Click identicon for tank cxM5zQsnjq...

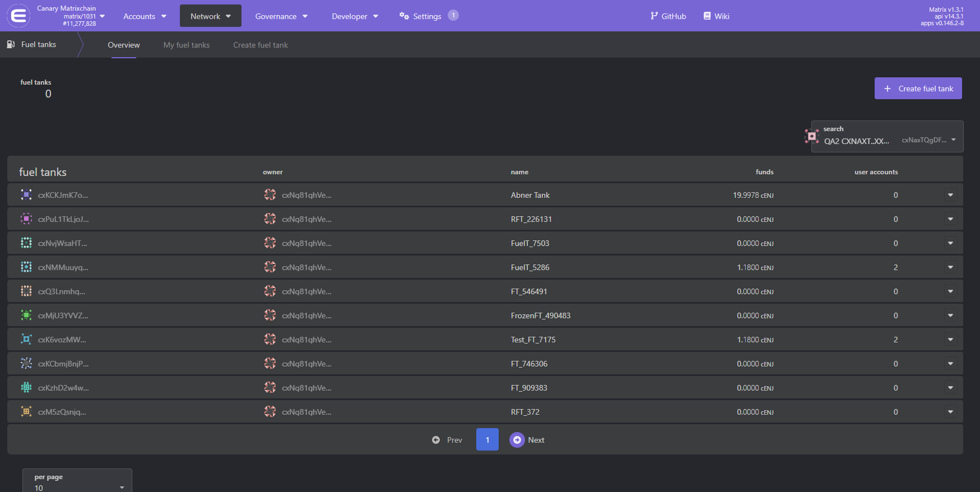coord(26,411)
